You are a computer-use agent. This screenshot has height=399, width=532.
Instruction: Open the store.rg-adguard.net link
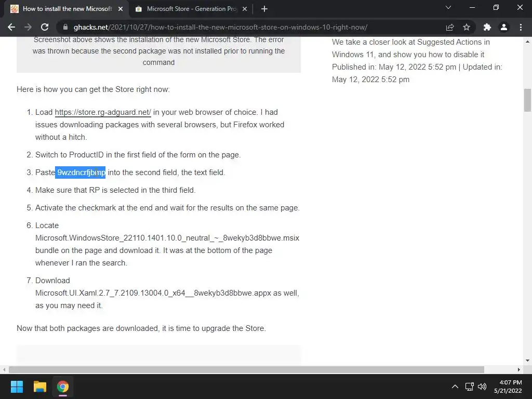tap(103, 112)
